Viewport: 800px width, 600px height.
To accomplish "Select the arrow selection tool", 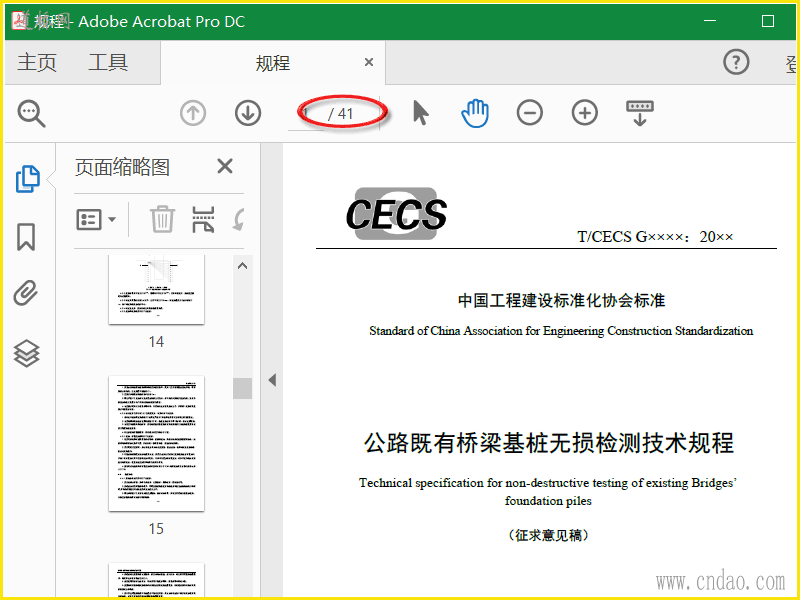I will (x=420, y=113).
